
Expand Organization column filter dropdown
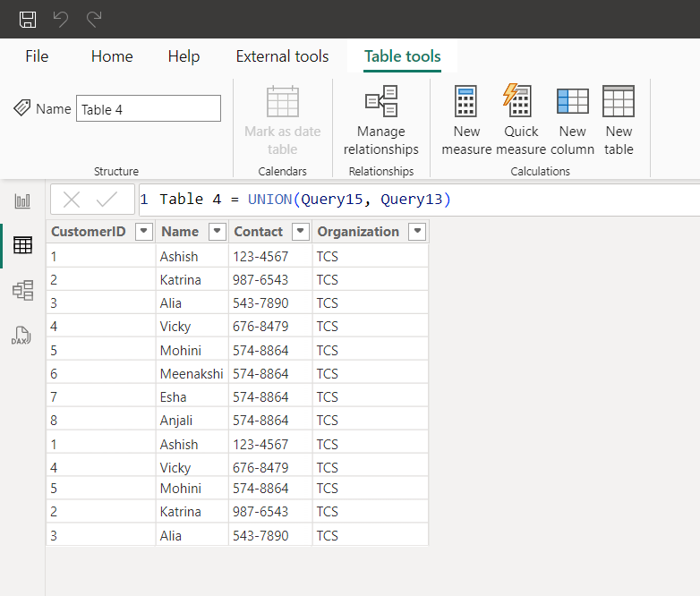click(x=416, y=232)
